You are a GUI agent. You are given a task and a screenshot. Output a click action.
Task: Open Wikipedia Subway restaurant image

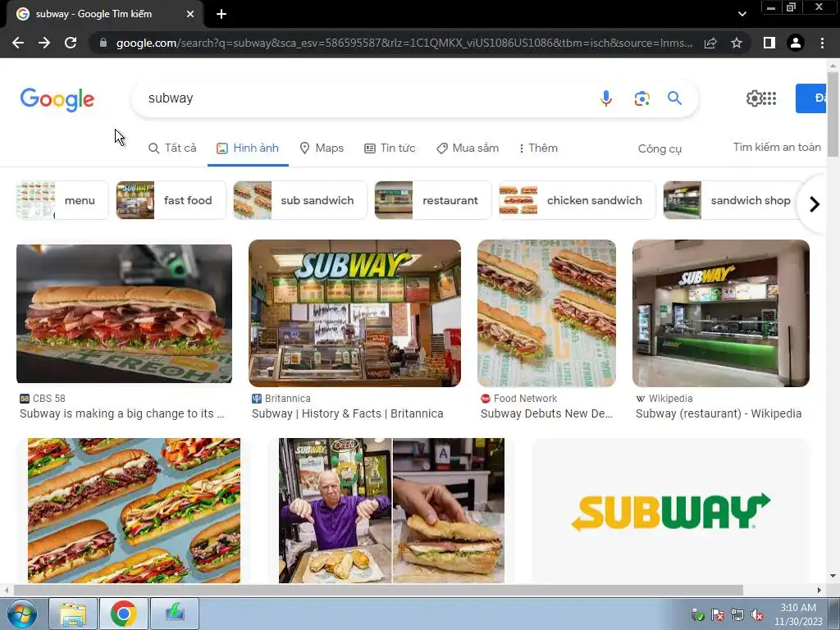pyautogui.click(x=720, y=313)
